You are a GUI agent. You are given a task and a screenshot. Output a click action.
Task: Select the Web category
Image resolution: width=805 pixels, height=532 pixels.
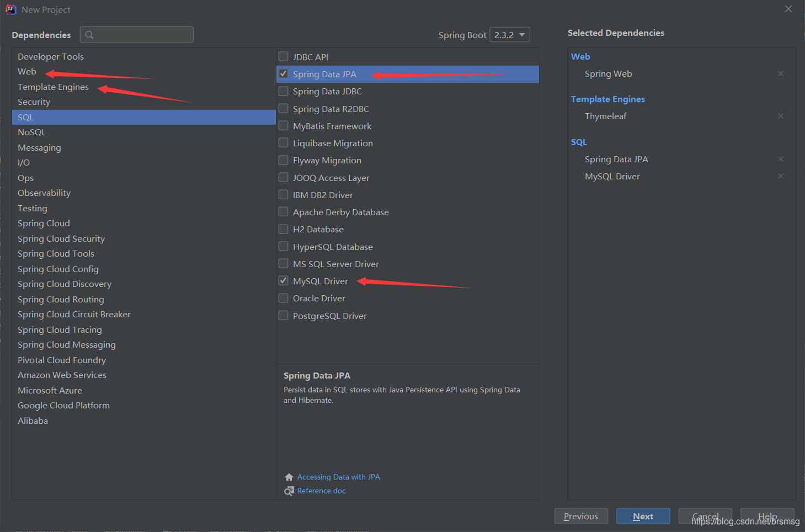click(x=144, y=72)
